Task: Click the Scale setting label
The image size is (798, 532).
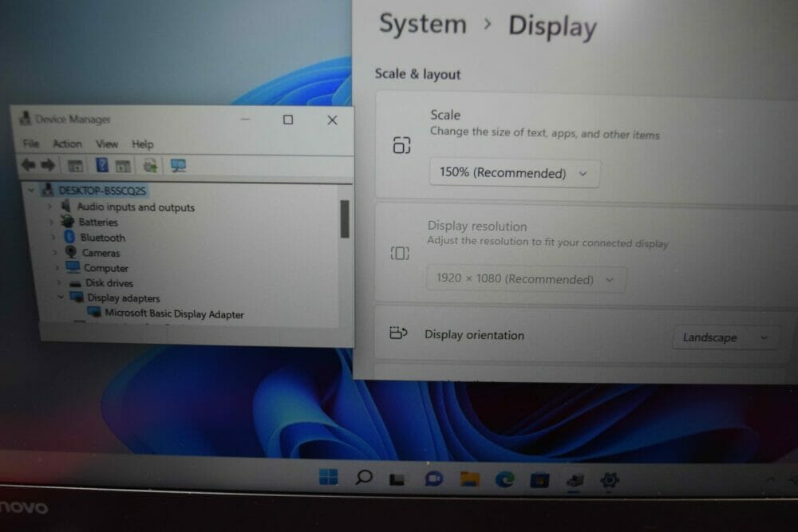Action: coord(445,115)
